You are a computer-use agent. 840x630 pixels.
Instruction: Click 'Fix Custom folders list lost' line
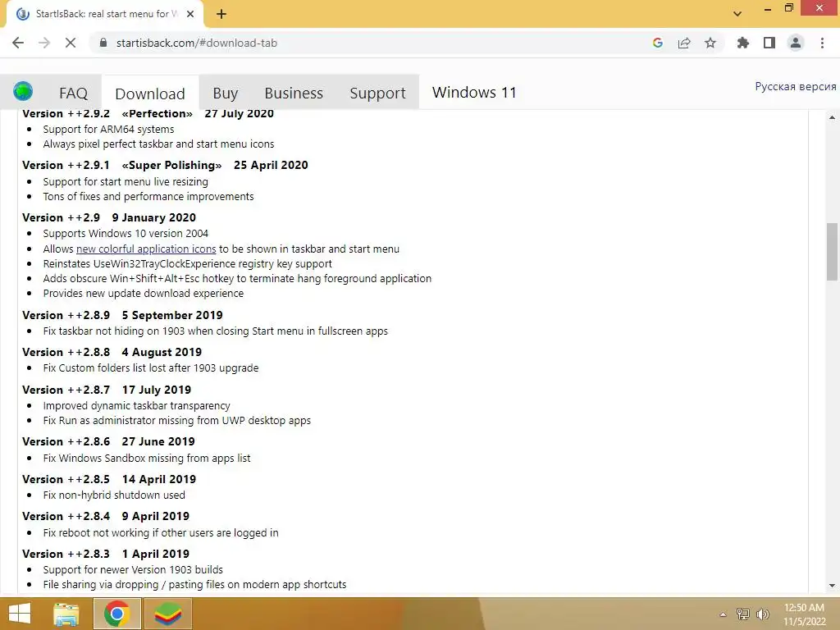tap(151, 368)
